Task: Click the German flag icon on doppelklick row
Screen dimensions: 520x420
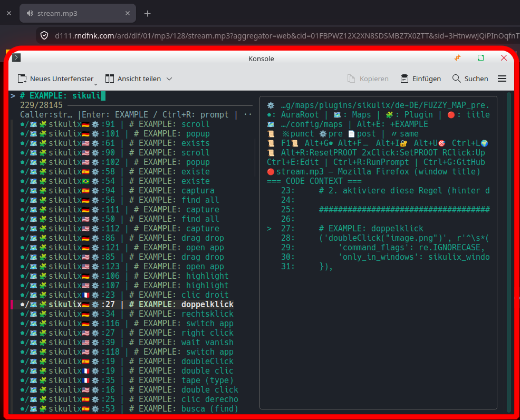Action: [85, 305]
